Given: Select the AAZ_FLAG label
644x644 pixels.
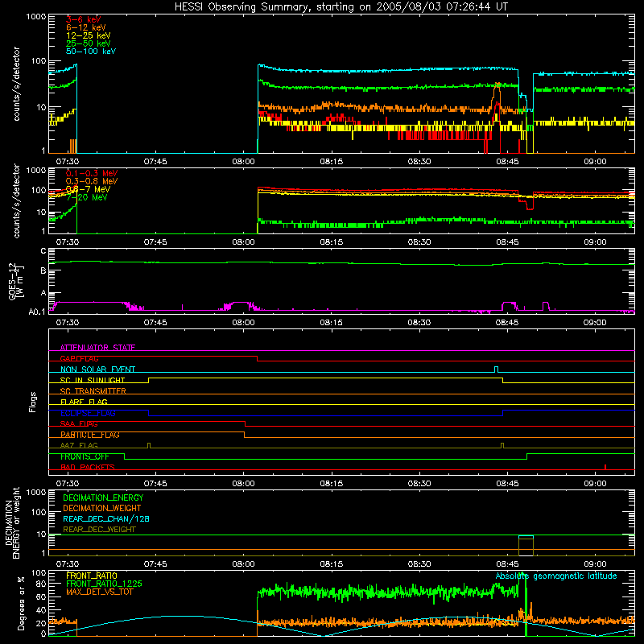Looking at the screenshot, I should click(79, 445).
